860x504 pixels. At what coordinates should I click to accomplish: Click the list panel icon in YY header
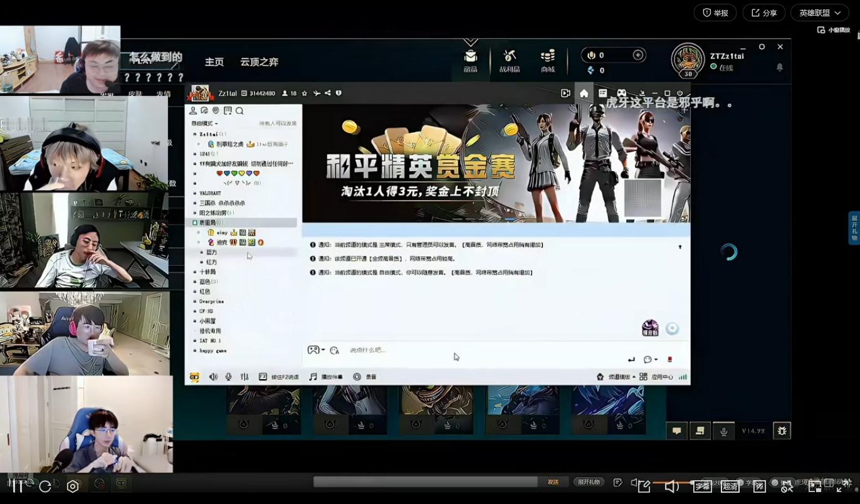point(602,93)
